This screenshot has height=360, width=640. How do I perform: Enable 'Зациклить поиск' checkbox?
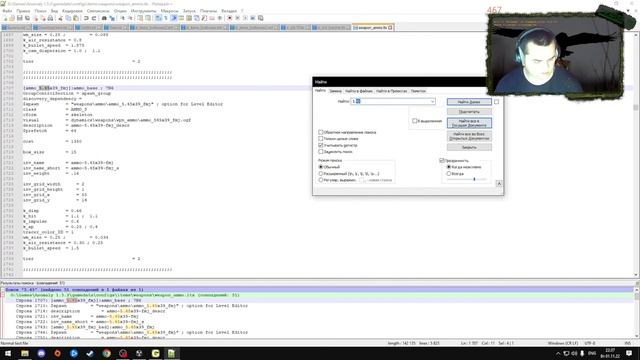[320, 151]
